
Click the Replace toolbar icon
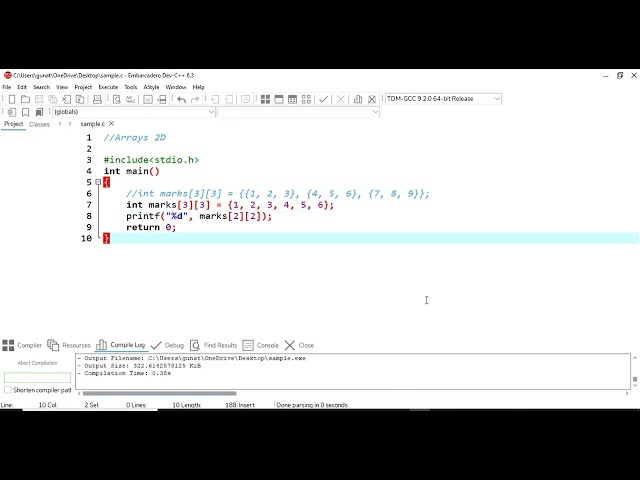pyautogui.click(x=131, y=99)
